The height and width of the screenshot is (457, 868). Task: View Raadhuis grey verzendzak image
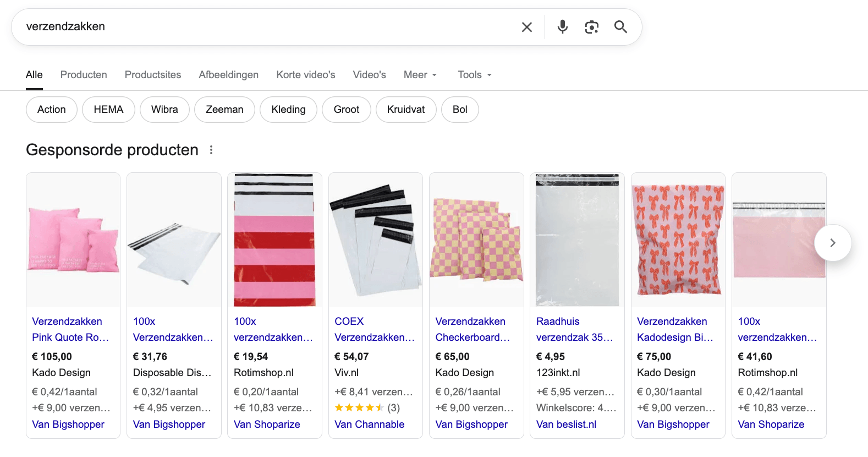577,240
